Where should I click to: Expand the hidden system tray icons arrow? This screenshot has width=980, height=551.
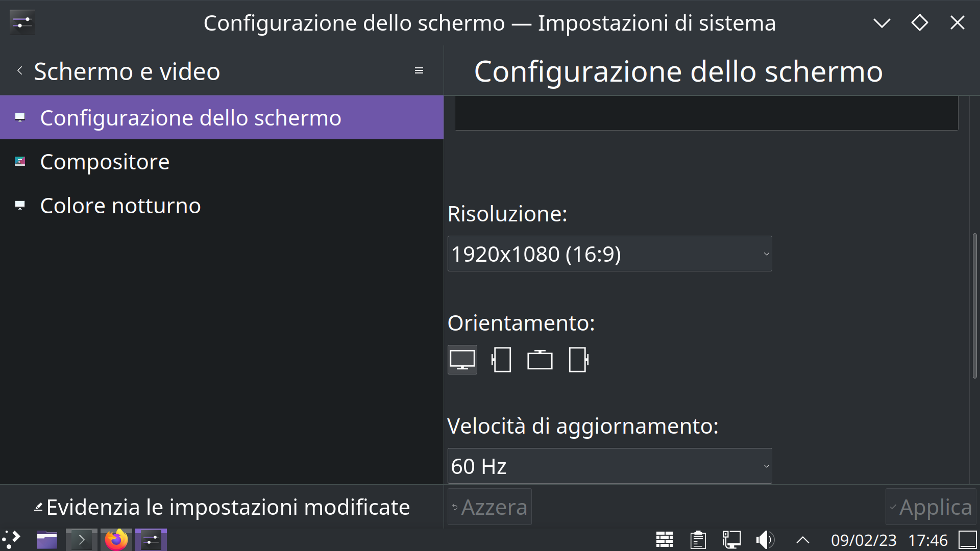[803, 540]
